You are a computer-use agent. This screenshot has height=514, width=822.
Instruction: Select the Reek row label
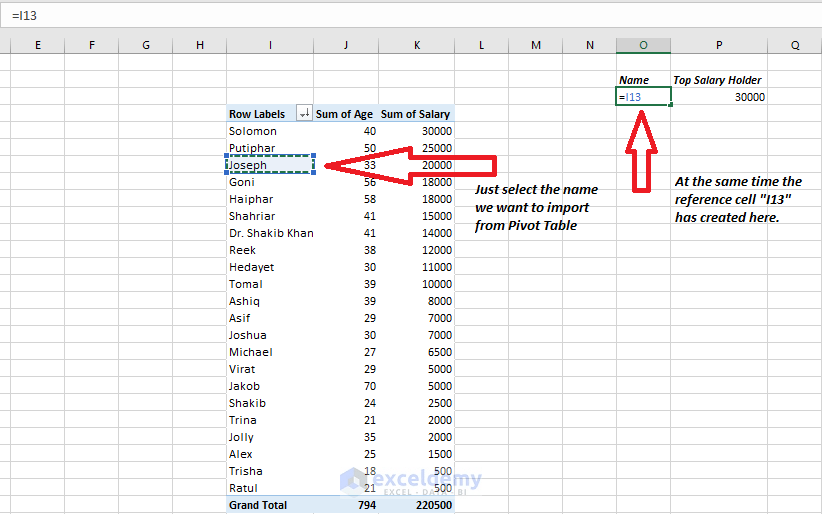(270, 250)
